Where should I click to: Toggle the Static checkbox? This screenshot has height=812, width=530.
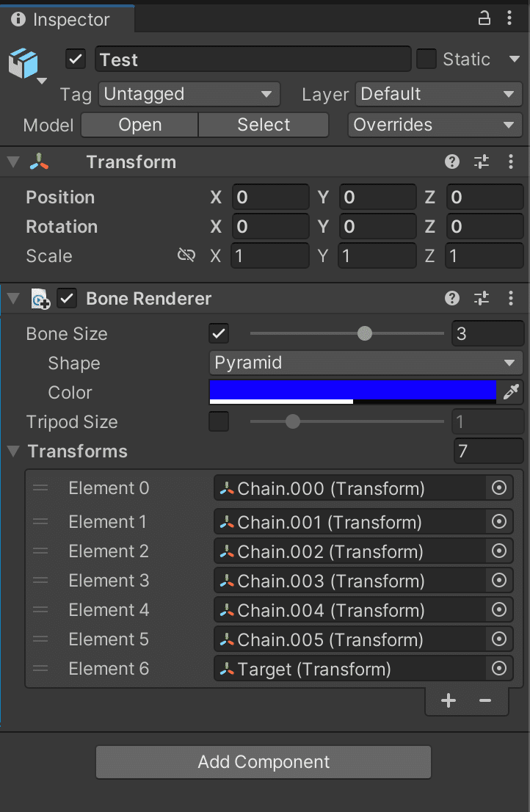click(426, 59)
